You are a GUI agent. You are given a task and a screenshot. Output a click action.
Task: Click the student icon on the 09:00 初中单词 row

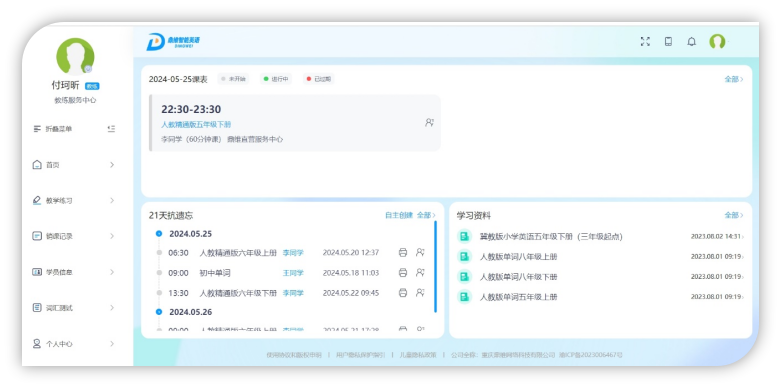pos(420,273)
